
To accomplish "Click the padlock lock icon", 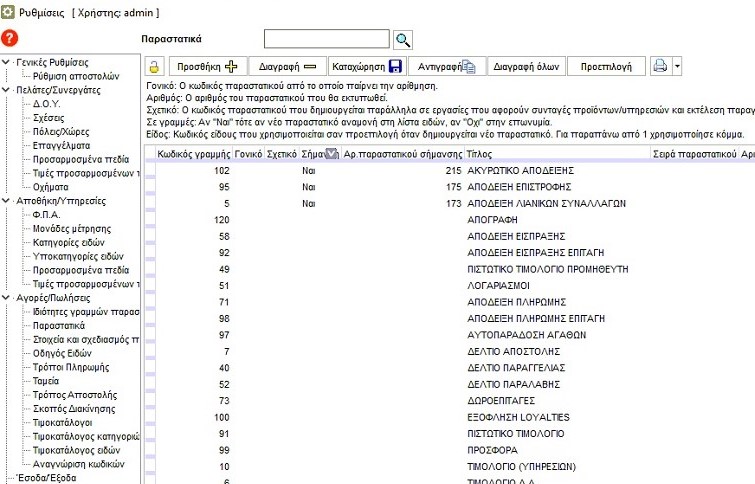I will click(x=154, y=66).
